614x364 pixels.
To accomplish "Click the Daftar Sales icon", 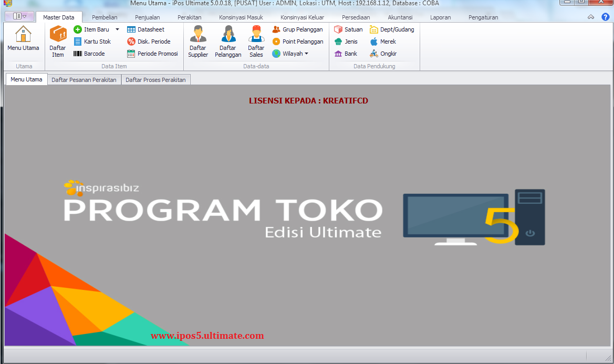I will 256,41.
